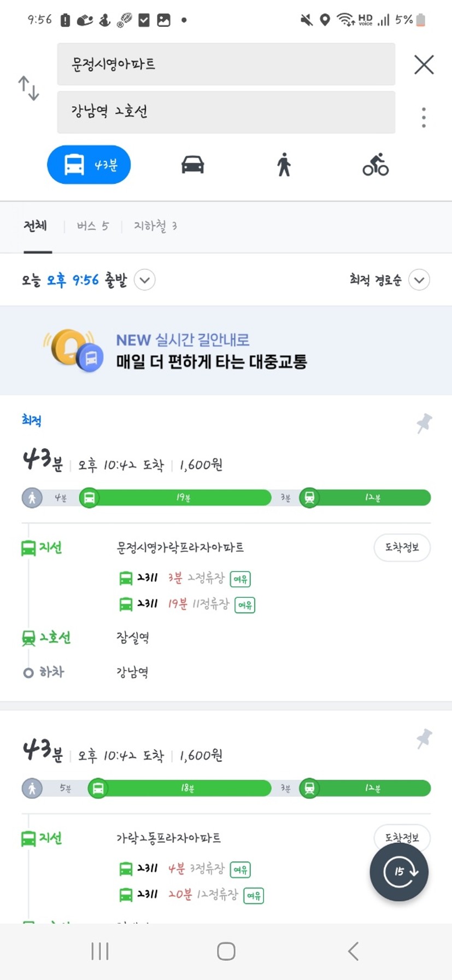Open the NEW 실시간 길안내 banner

(226, 351)
